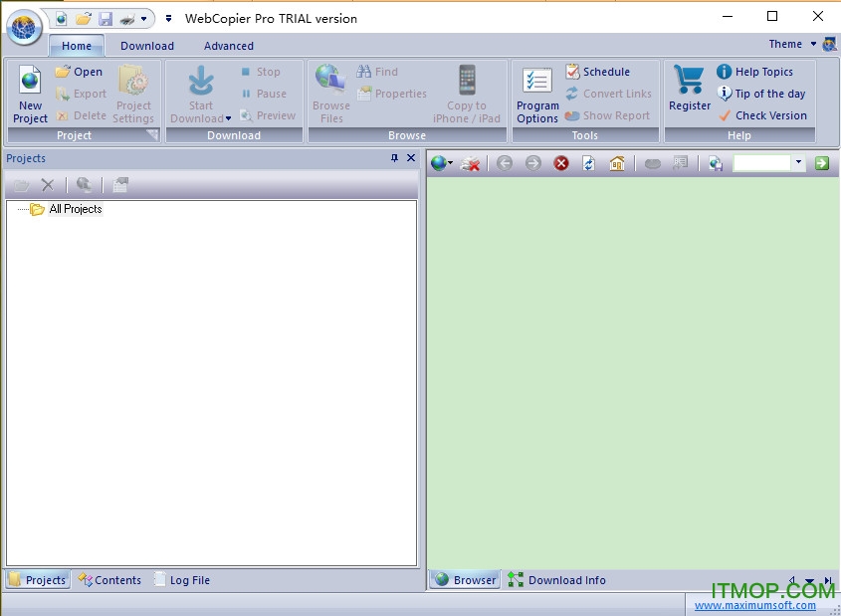This screenshot has height=616, width=841.
Task: Click the browser address input field
Action: [761, 162]
